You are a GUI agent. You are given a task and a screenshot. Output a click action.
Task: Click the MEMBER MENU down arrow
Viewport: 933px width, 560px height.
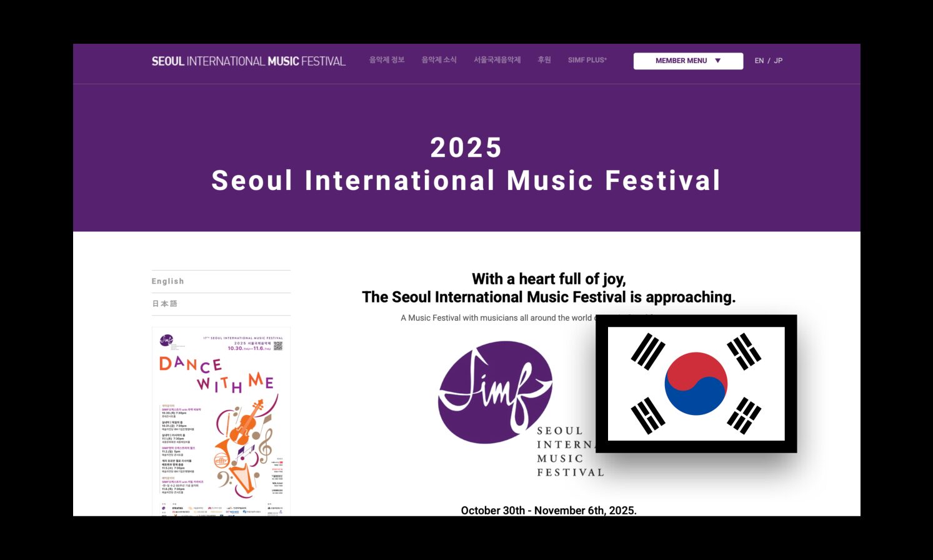point(718,61)
